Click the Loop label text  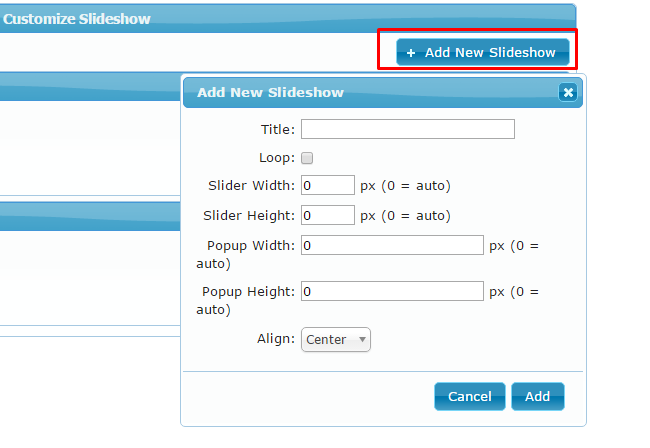click(x=276, y=158)
